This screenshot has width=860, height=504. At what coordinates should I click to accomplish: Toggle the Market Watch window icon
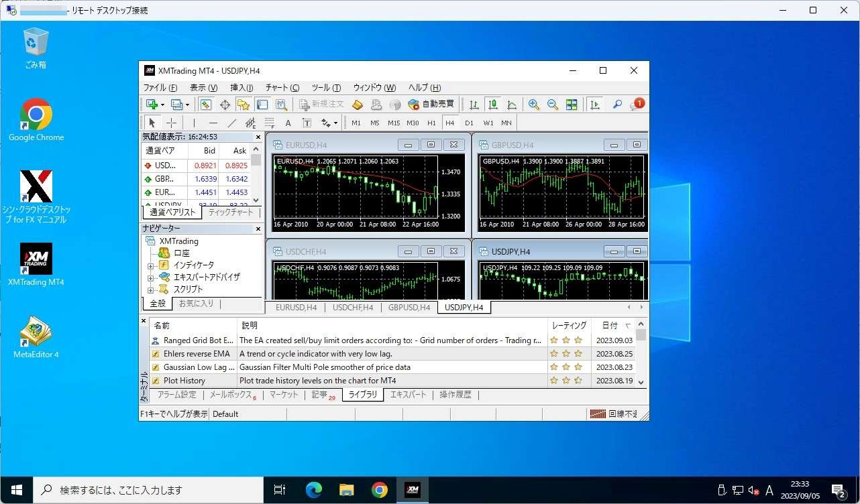[x=206, y=105]
